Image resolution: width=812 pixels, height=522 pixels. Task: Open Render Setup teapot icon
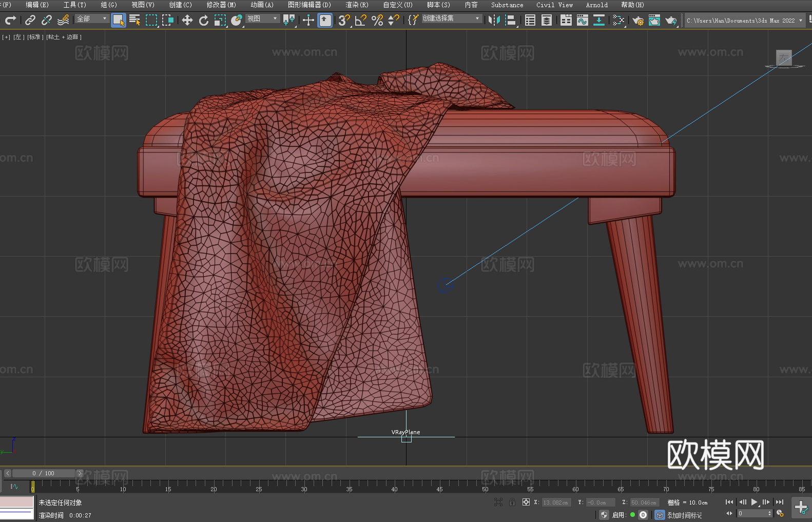638,20
